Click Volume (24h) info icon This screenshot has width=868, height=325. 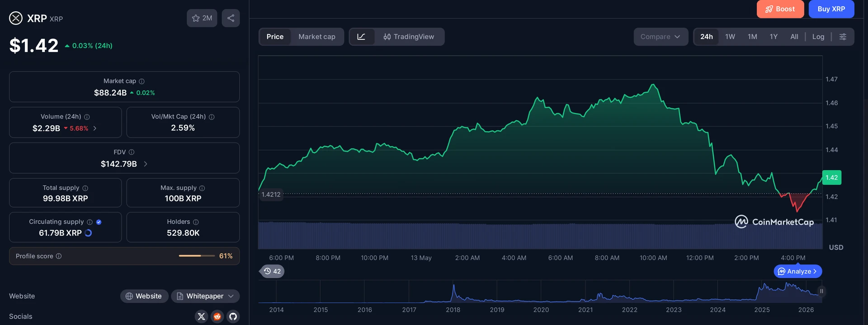tap(87, 117)
